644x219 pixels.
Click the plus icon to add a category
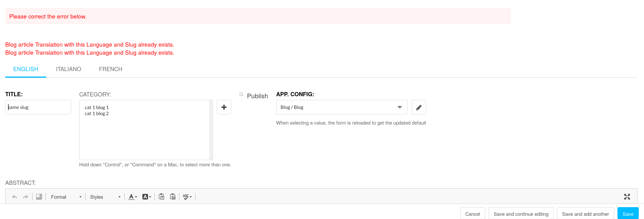pos(224,107)
